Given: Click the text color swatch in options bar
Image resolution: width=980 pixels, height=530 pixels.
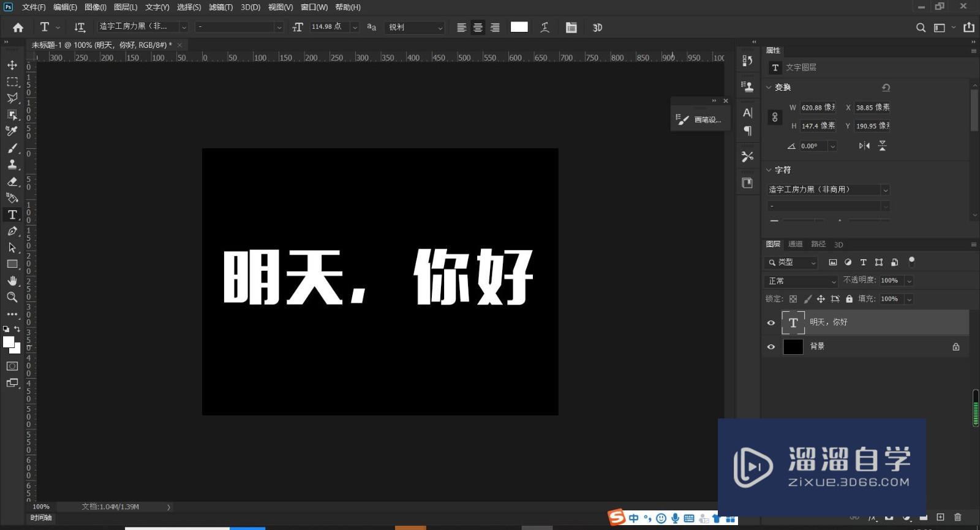Looking at the screenshot, I should (x=519, y=27).
